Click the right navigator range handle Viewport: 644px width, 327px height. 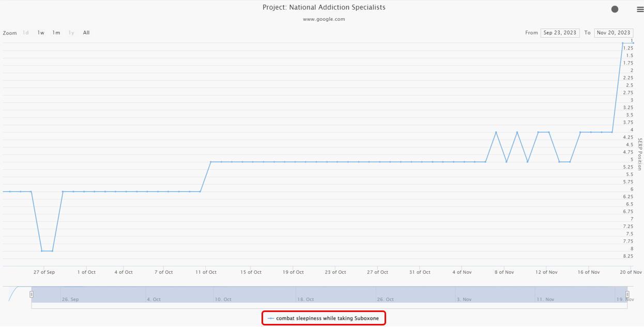pyautogui.click(x=627, y=294)
